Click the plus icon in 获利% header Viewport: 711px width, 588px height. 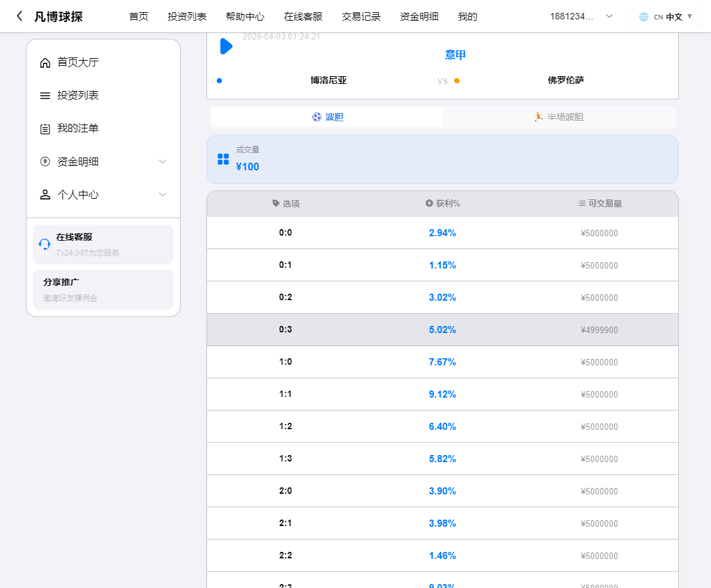tap(429, 203)
